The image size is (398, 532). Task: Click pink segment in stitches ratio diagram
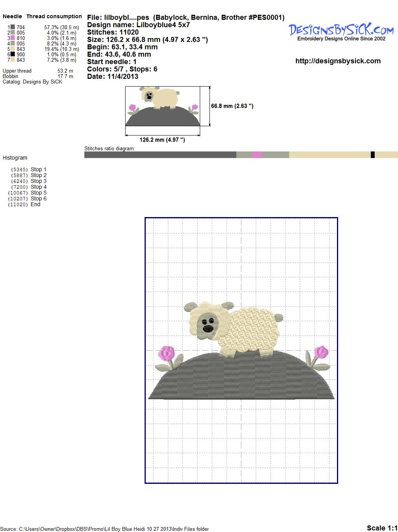click(x=257, y=155)
